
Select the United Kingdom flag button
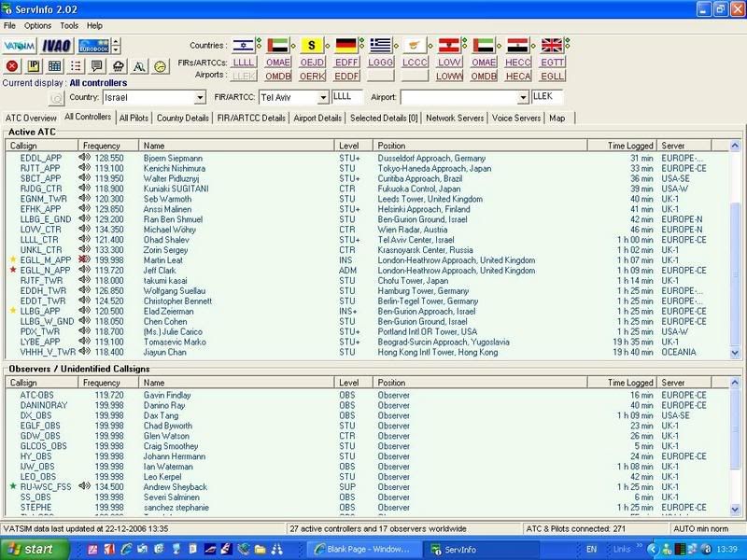(552, 45)
